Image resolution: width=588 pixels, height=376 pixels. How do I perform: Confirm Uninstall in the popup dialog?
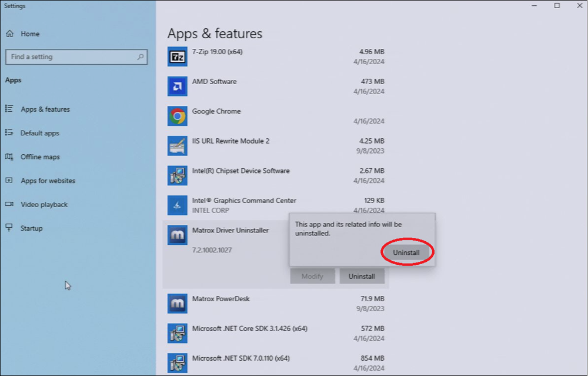(x=406, y=252)
